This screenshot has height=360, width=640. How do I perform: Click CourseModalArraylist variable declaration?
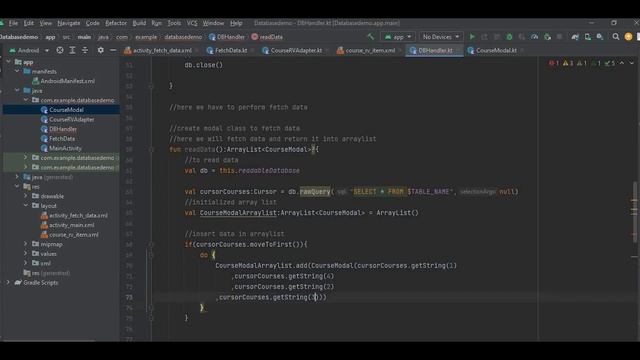[238, 213]
